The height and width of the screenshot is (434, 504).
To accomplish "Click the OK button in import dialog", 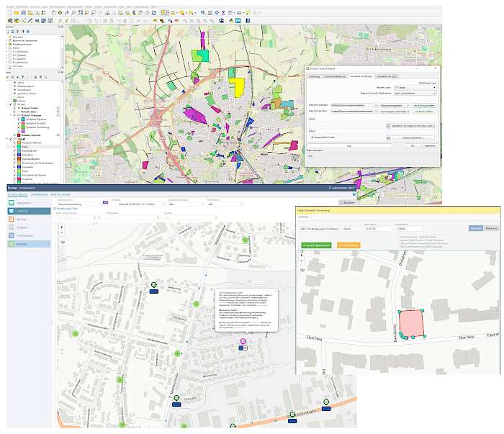I will 412,145.
